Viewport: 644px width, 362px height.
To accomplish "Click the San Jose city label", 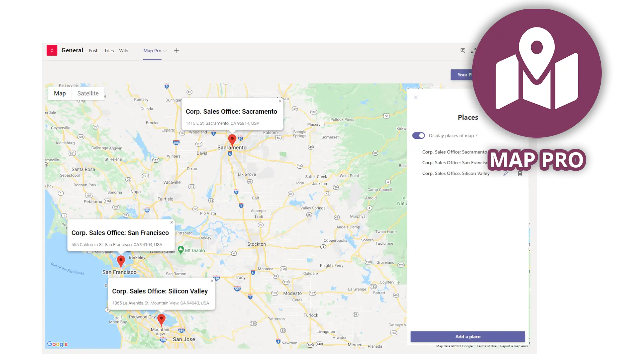I will [x=184, y=339].
